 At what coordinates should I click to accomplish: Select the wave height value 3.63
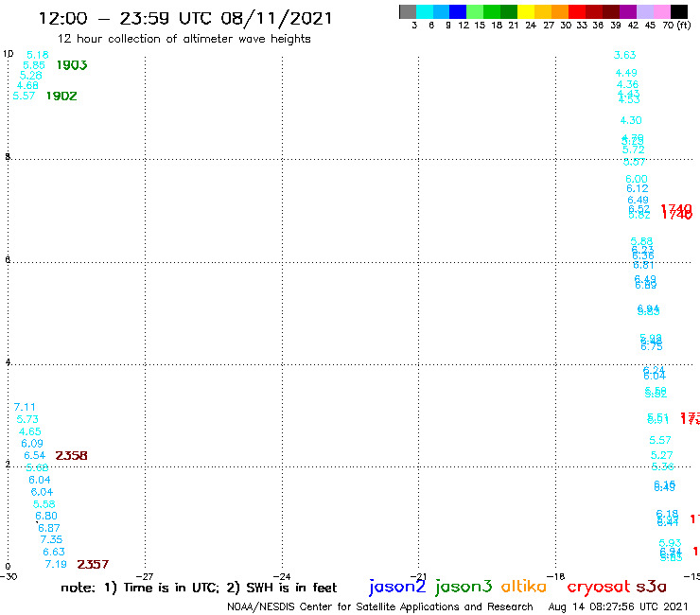(x=624, y=56)
